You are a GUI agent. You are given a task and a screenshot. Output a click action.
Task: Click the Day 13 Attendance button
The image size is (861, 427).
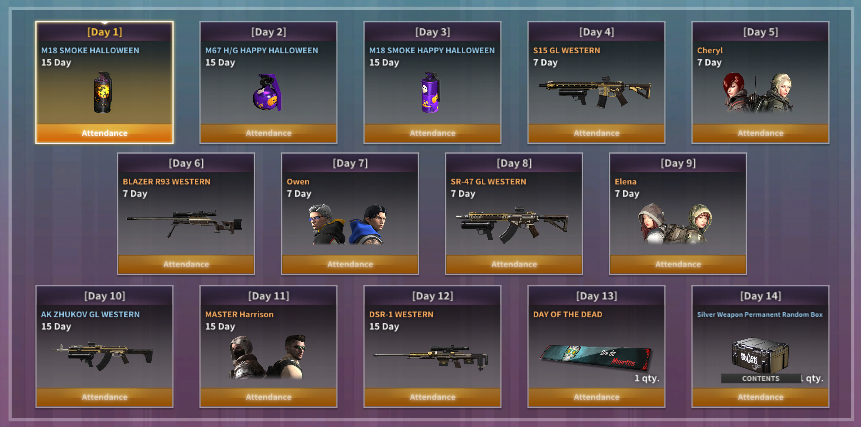click(596, 397)
